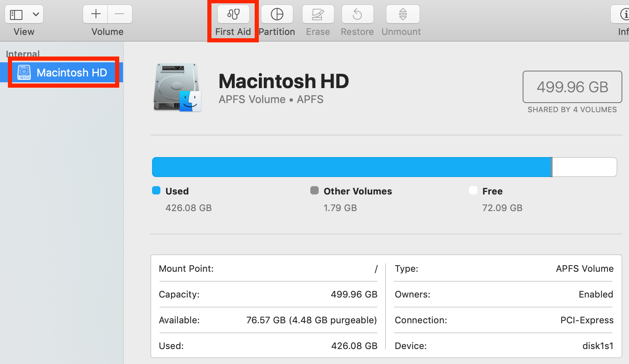Click the 'disk1s1' Device value
This screenshot has width=629, height=364.
point(598,346)
